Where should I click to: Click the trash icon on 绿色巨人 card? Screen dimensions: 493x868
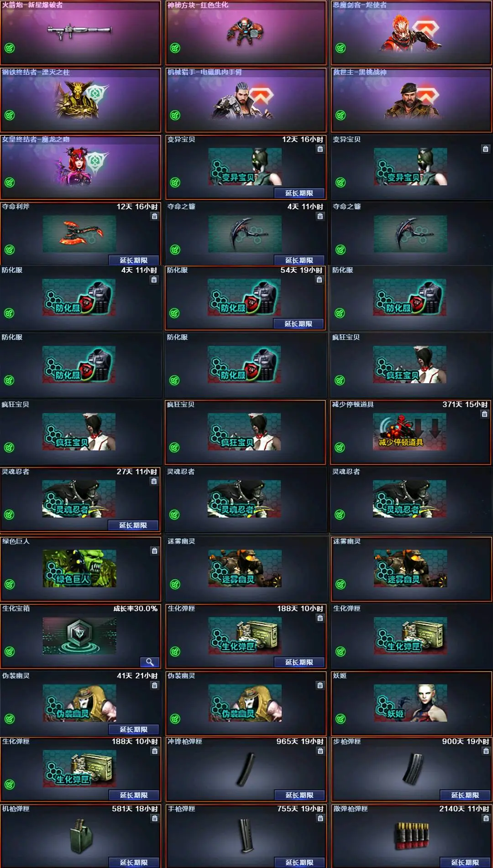coord(155,551)
